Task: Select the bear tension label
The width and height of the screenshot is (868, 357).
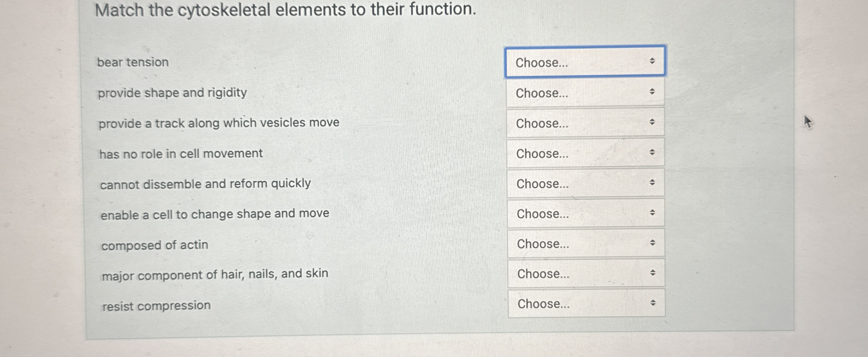Action: pos(133,62)
